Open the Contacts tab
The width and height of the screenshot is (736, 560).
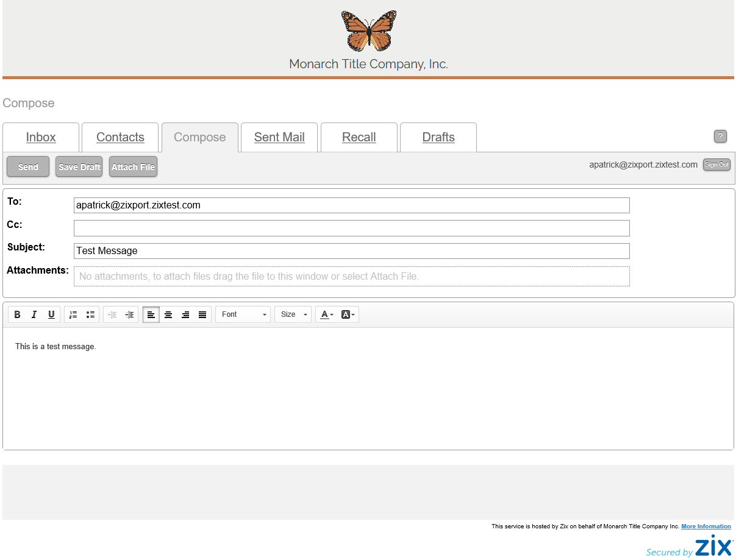120,137
